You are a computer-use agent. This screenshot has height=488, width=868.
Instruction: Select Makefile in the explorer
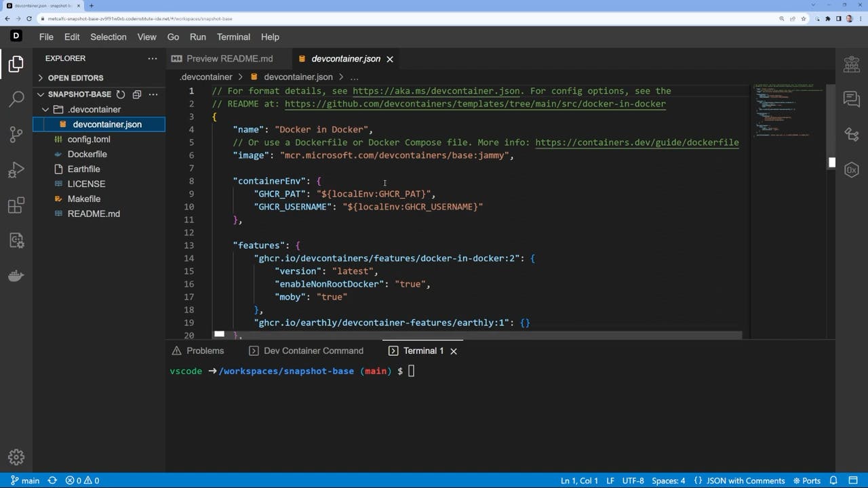coord(84,199)
